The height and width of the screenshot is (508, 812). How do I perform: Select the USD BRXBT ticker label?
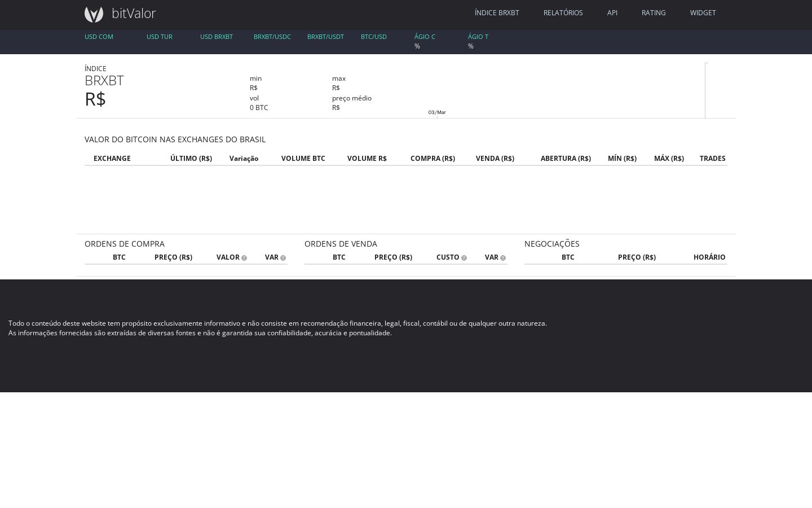click(217, 37)
